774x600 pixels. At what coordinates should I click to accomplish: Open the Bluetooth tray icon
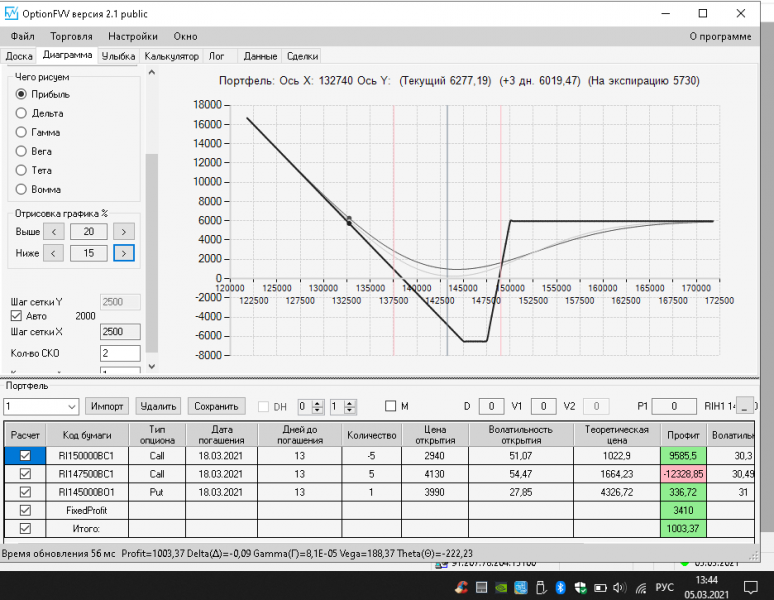(560, 587)
